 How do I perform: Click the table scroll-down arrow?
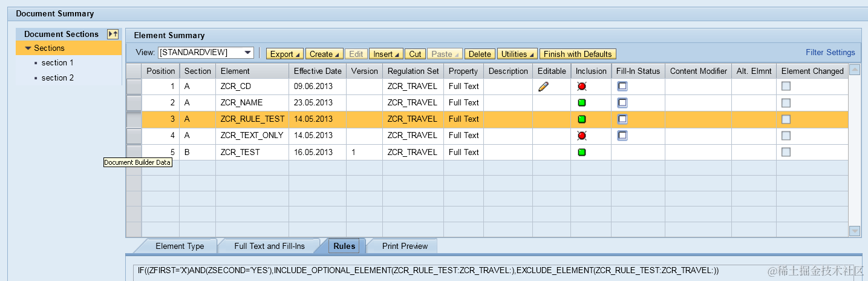[855, 231]
